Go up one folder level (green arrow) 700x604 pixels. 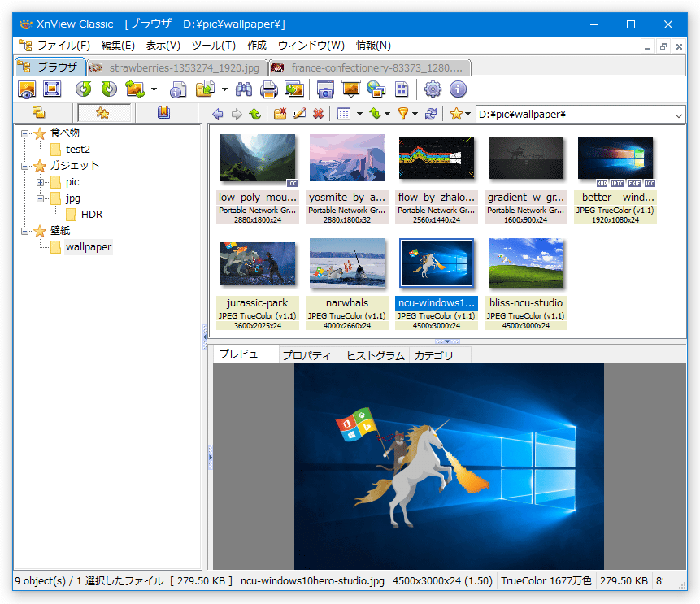[x=255, y=115]
